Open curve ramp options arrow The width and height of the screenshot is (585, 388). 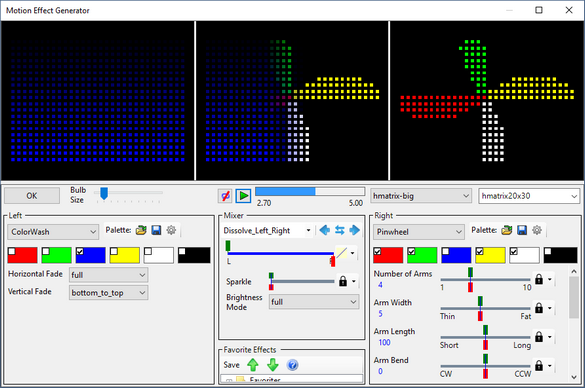click(352, 253)
